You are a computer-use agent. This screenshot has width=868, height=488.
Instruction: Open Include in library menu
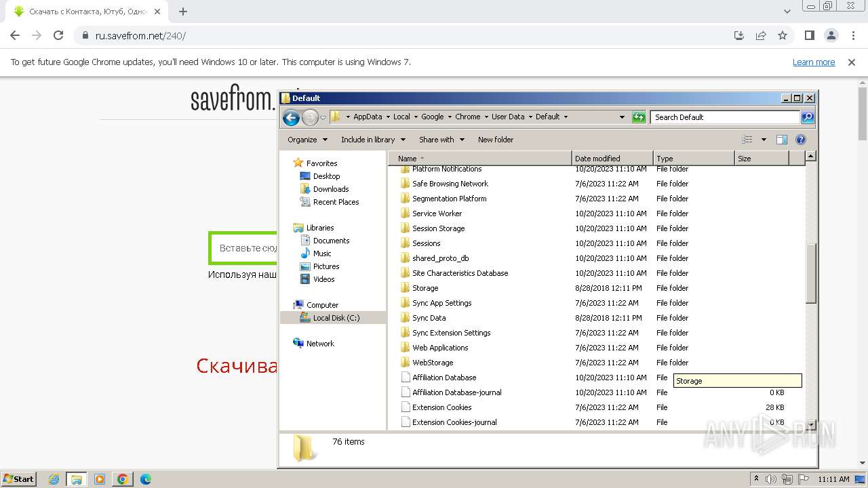click(x=373, y=140)
